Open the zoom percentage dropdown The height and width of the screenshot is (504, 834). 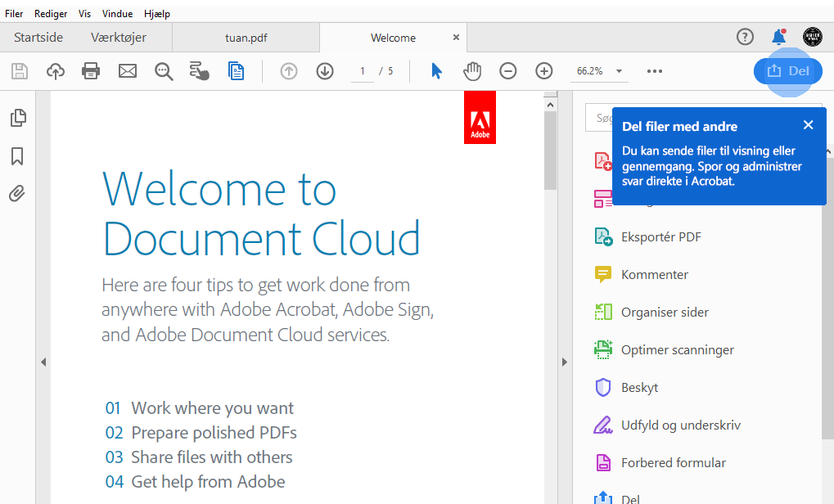click(620, 71)
